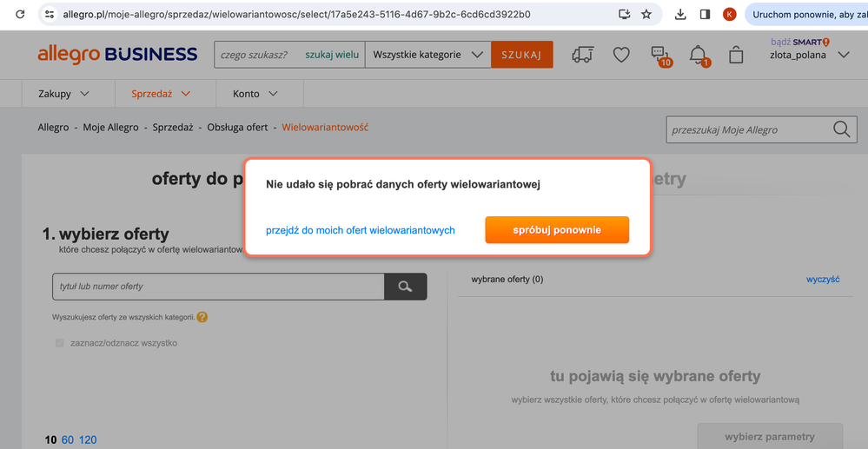
Task: Follow przejdź do moich ofert wielowariantowych link
Action: [360, 230]
